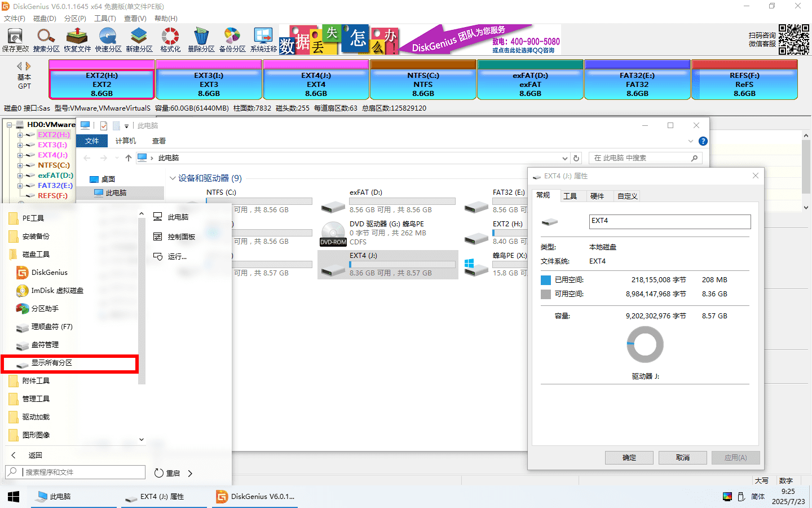812x508 pixels.
Task: Expand the exFAT(D:) tree node
Action: coord(20,176)
